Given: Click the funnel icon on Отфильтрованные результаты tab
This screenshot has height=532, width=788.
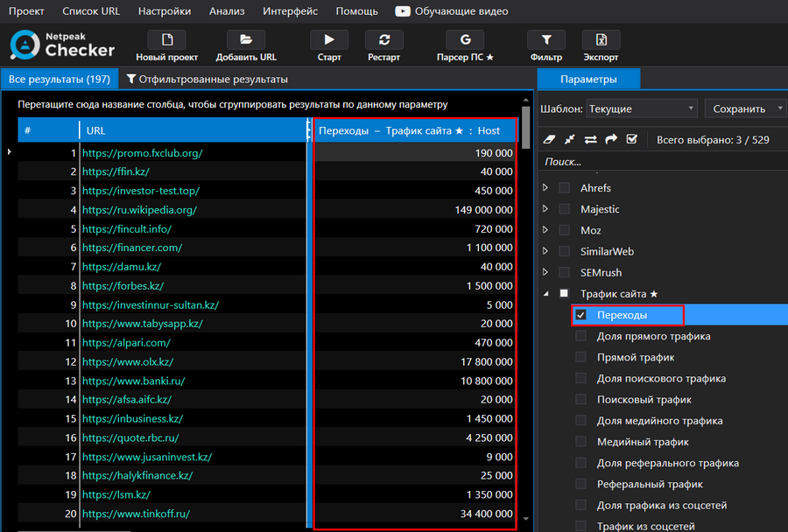Looking at the screenshot, I should coord(131,79).
